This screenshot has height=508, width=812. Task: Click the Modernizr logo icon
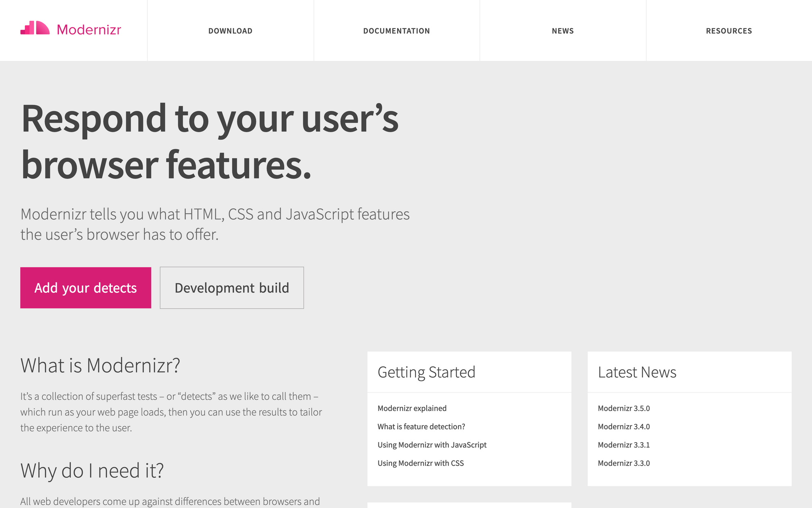[35, 28]
